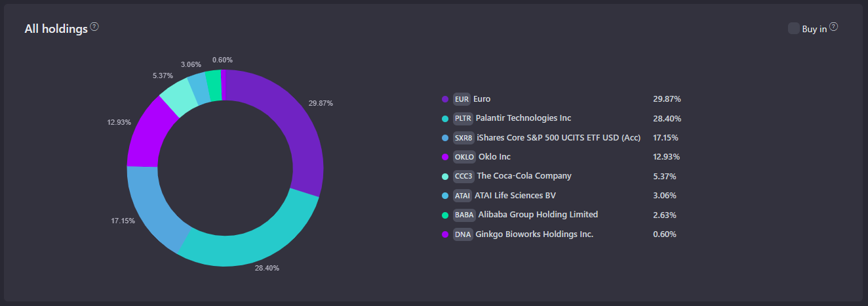Select Ginkgo Bioworks Holdings Inc. name
Screen dimensions: 868x306
[534, 234]
